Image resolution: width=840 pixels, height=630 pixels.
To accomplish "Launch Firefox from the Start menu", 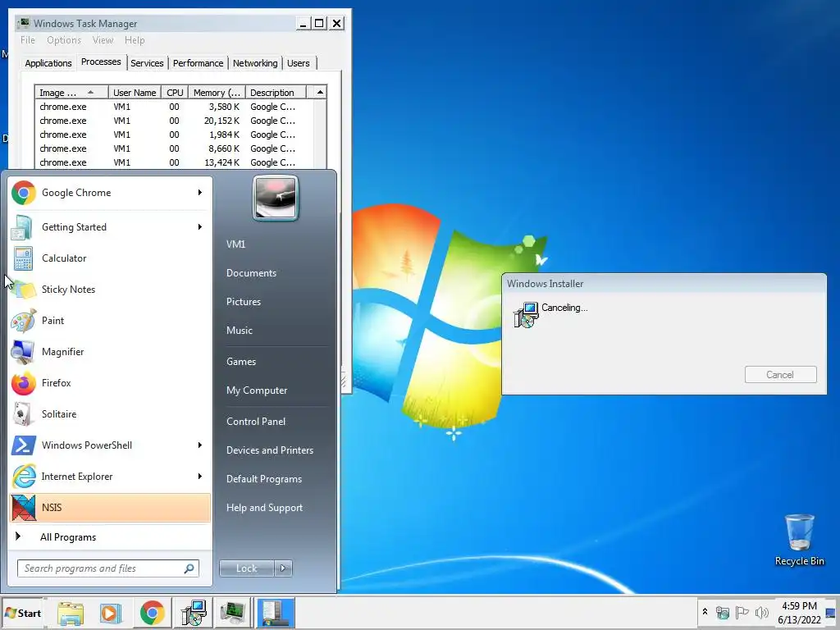I will coord(110,383).
